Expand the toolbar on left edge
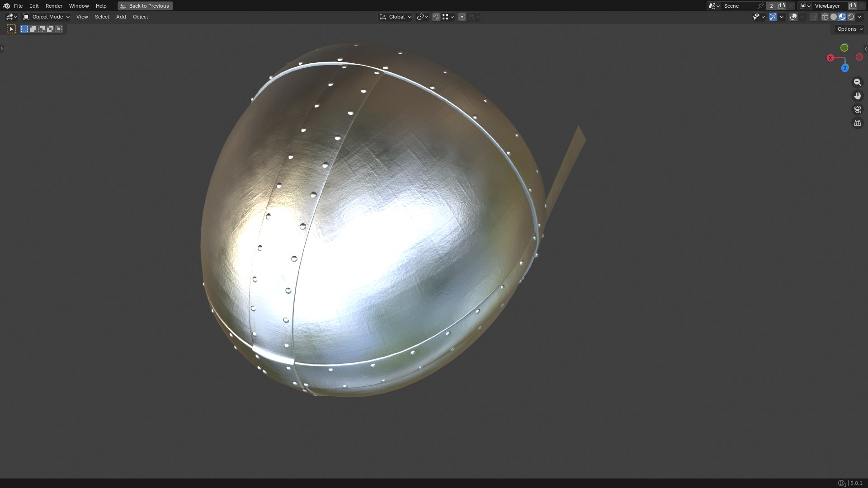868x488 pixels. click(x=2, y=49)
